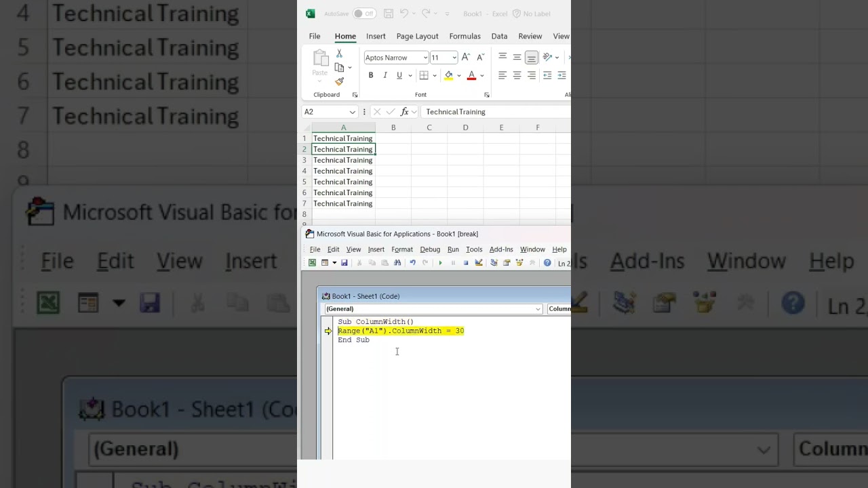
Task: Toggle Underline formatting in Excel ribbon
Action: [399, 75]
